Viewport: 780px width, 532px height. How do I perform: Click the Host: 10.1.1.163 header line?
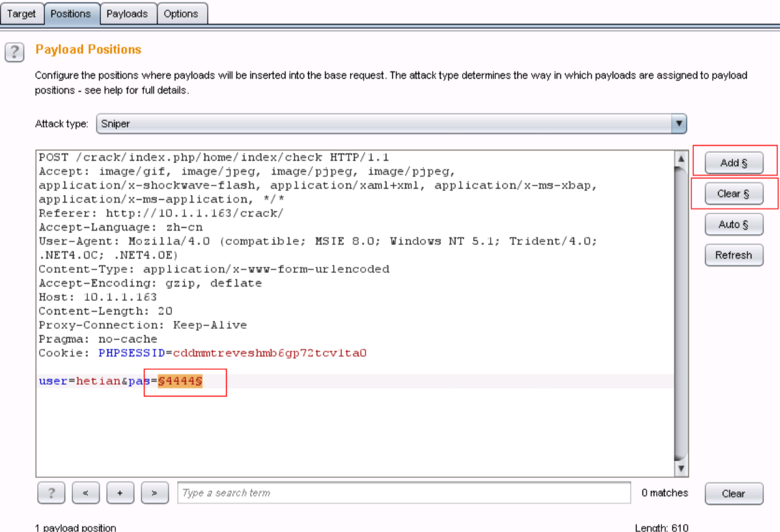(x=98, y=297)
